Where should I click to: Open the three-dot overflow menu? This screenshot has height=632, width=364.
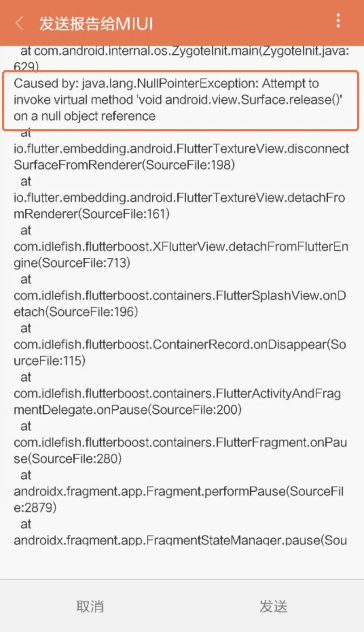coord(338,21)
